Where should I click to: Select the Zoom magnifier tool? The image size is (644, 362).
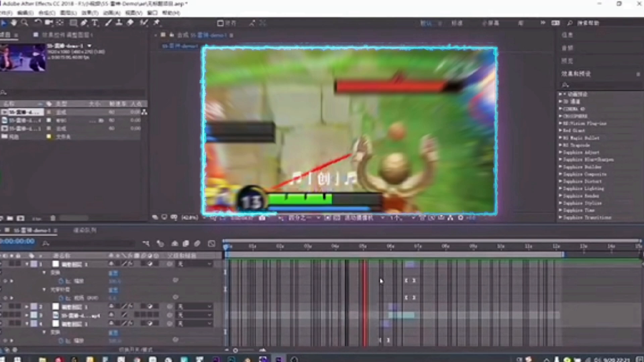[24, 23]
